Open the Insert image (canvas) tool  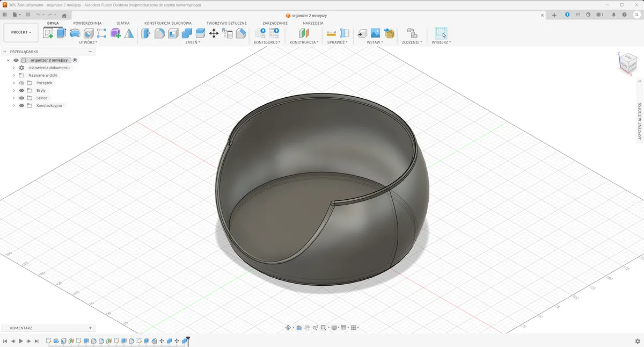point(376,33)
